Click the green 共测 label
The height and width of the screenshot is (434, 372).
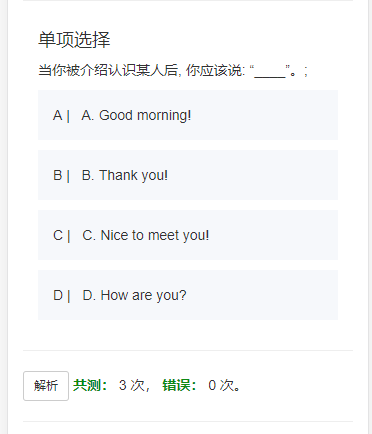click(90, 385)
